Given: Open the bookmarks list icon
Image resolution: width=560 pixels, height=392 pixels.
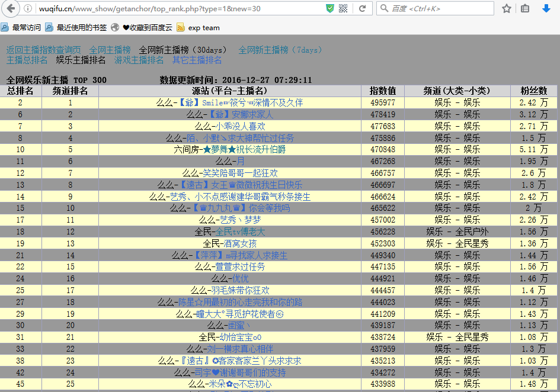Looking at the screenshot, I should coord(525,8).
